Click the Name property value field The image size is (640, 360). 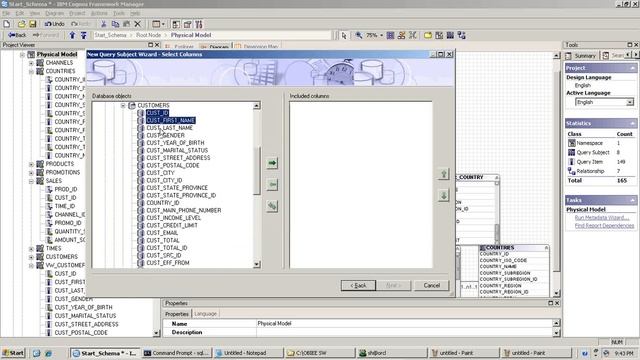(x=404, y=323)
